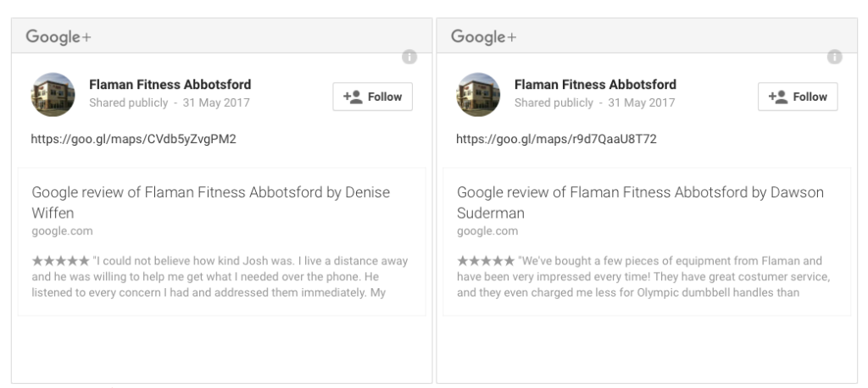Image resolution: width=868 pixels, height=388 pixels.
Task: Click the 31 May 2017 date on the right post
Action: tap(641, 103)
